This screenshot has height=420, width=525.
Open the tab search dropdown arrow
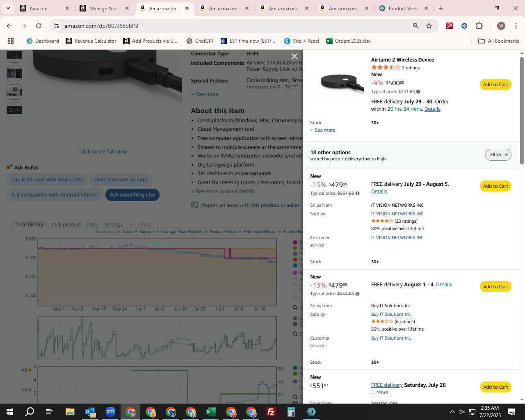8,8
